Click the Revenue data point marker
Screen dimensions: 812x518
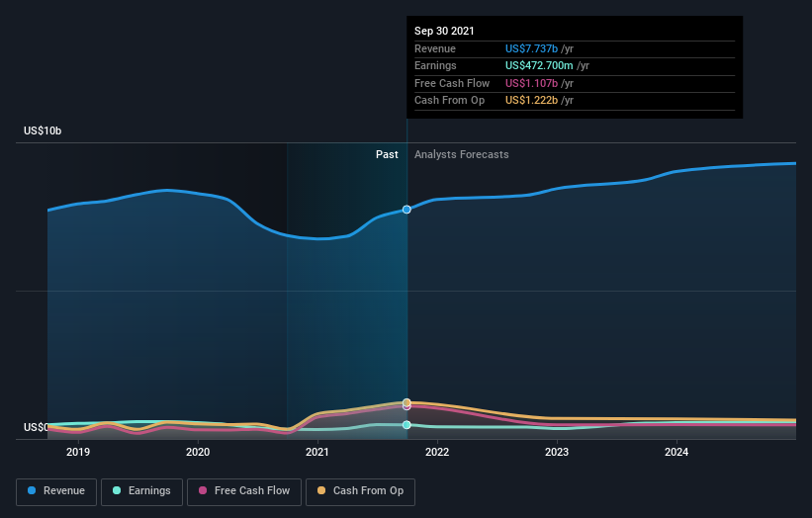click(x=406, y=210)
